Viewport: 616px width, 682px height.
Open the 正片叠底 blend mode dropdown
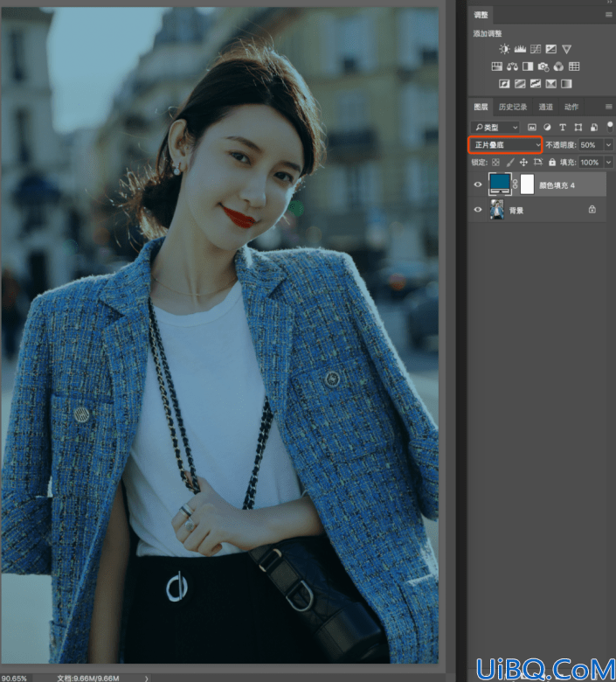[x=506, y=145]
